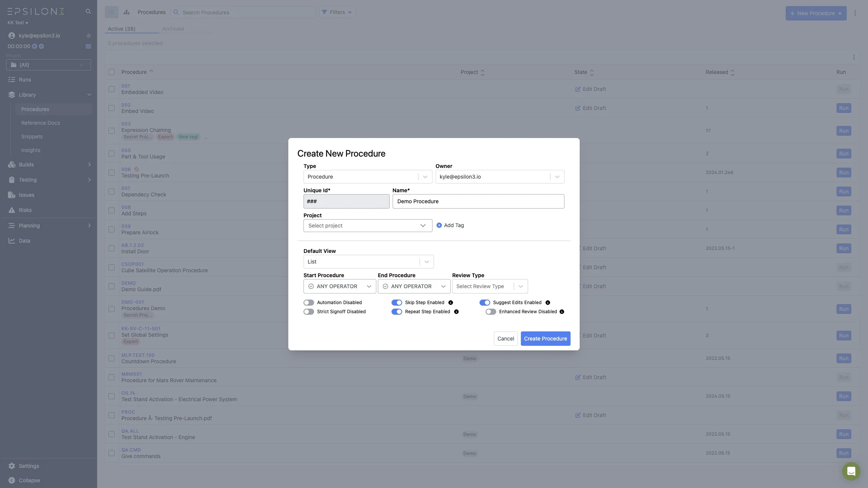
Task: Sort by Project column arrows
Action: 483,72
